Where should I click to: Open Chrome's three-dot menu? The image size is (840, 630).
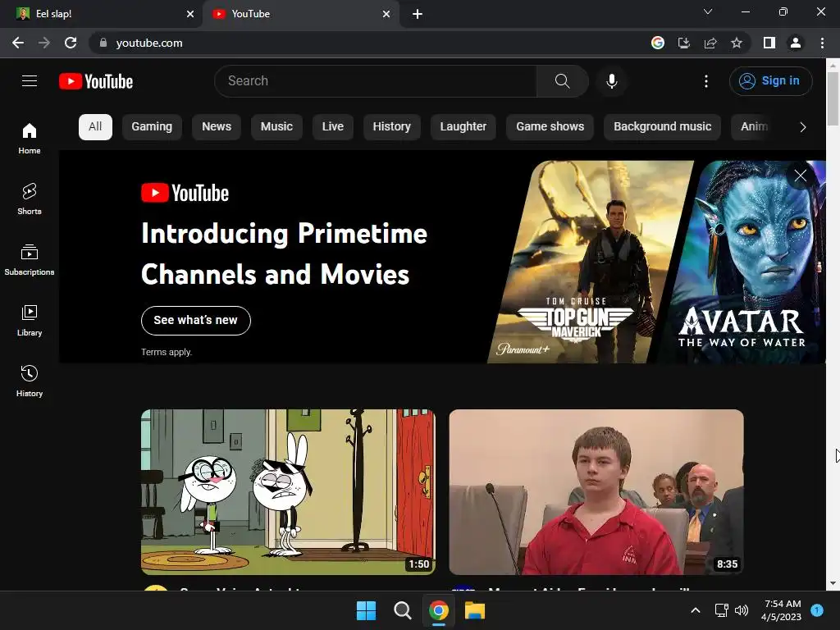coord(822,43)
